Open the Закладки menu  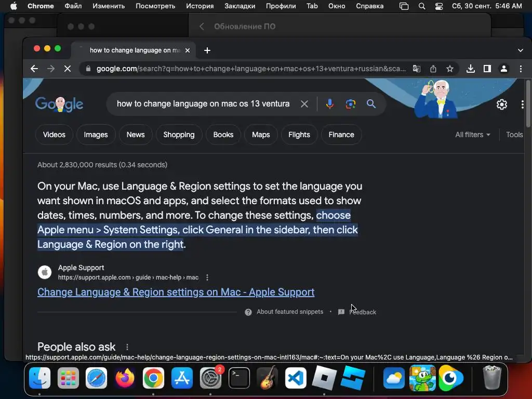coord(240,6)
